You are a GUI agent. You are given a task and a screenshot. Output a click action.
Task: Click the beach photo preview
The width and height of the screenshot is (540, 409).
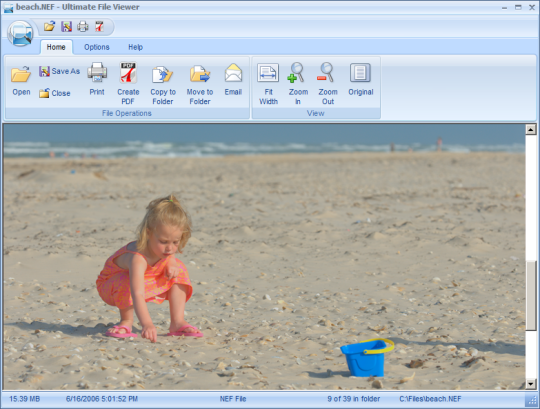pyautogui.click(x=264, y=257)
